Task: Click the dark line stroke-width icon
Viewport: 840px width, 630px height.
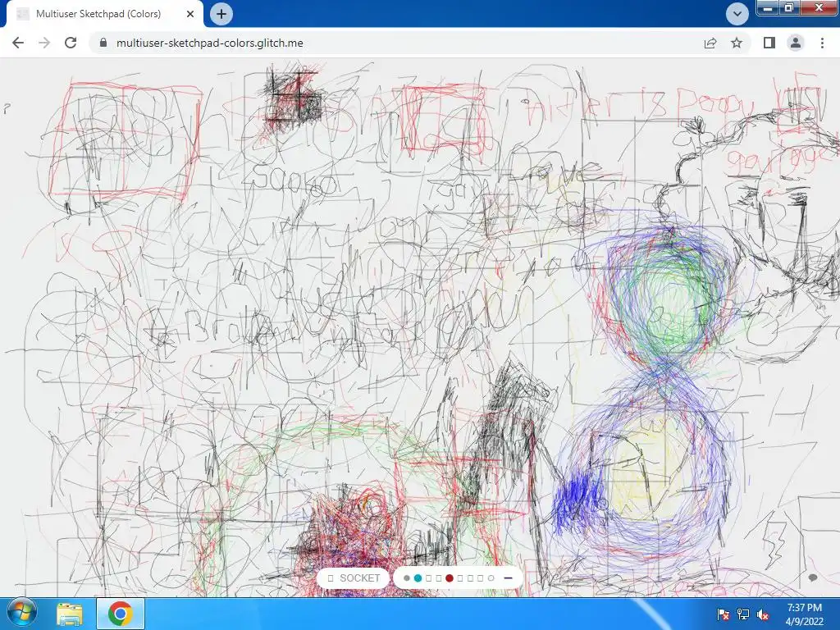Action: click(509, 578)
